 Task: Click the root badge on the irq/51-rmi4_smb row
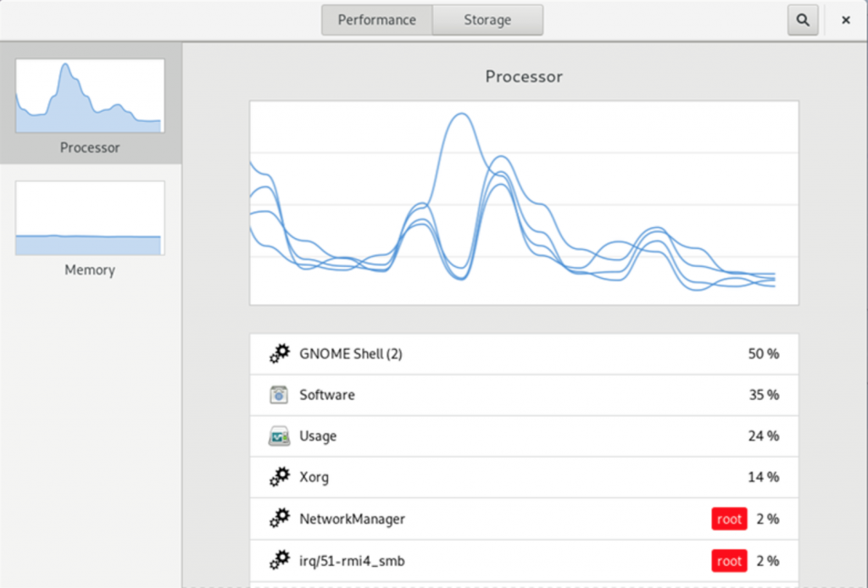pyautogui.click(x=729, y=561)
